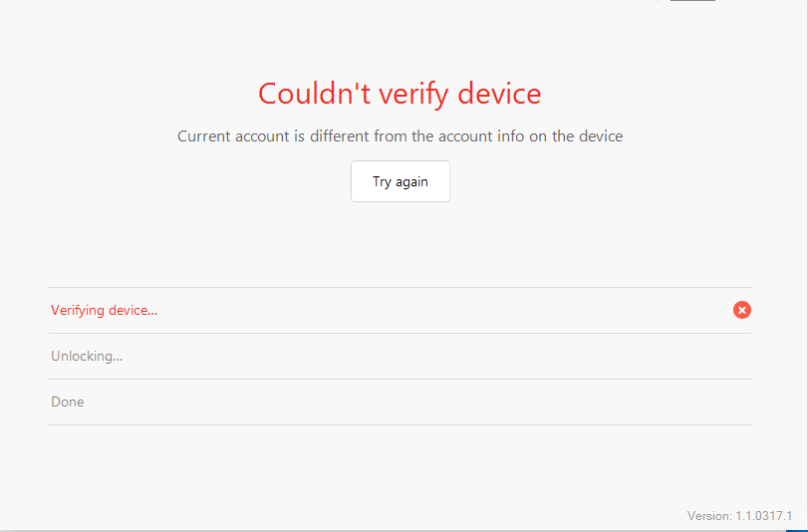Screen dimensions: 808x532
Task: Click 'Current account' in the error description
Action: [234, 136]
